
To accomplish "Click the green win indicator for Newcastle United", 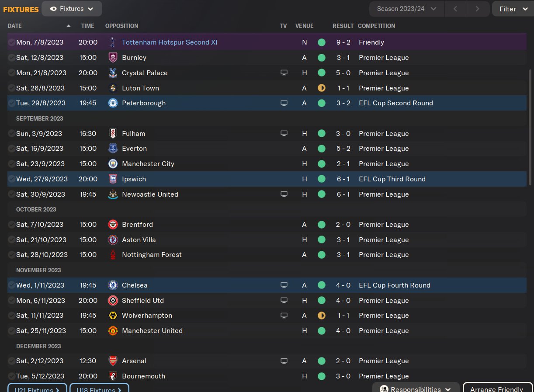I will point(322,194).
